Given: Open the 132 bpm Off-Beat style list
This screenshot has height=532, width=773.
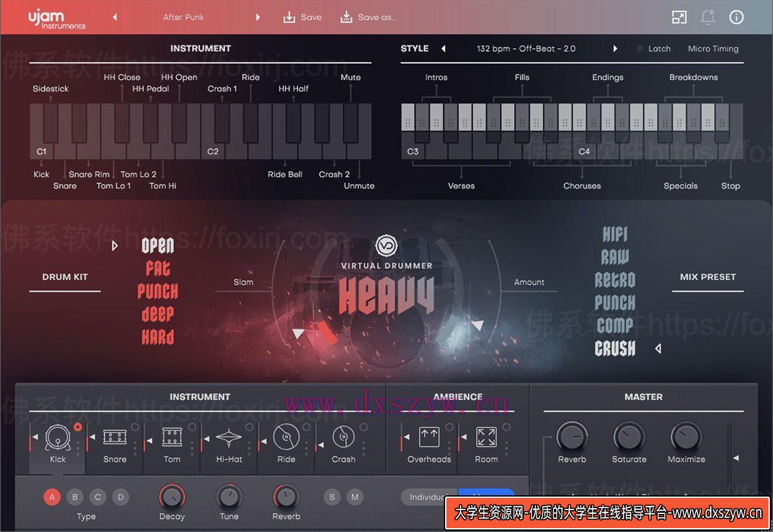Looking at the screenshot, I should pos(526,49).
